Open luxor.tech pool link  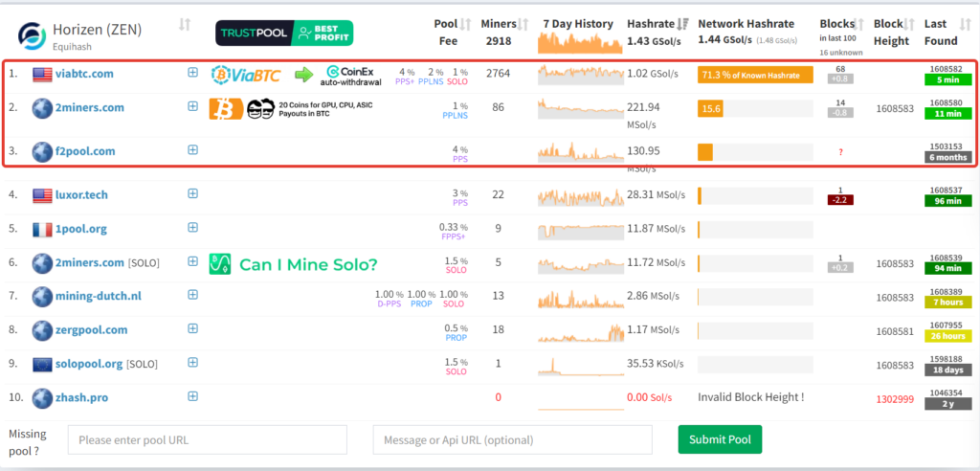tap(81, 195)
